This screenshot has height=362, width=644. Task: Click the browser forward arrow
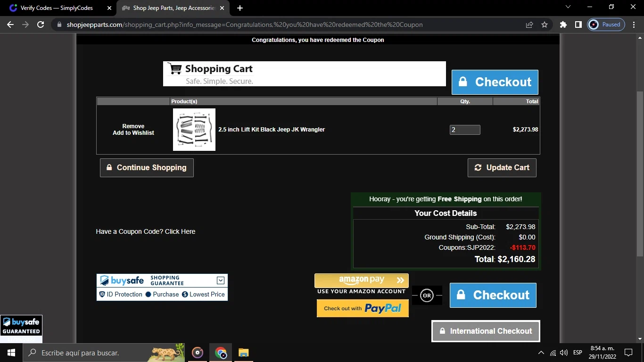[x=25, y=25]
